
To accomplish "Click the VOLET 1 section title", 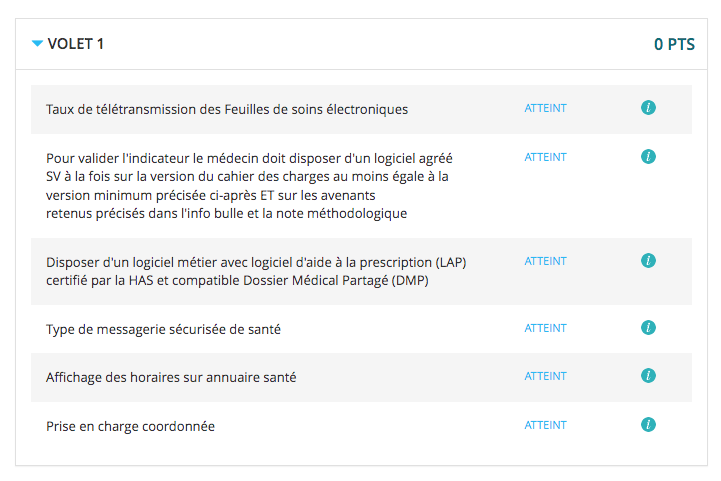I will pyautogui.click(x=76, y=44).
